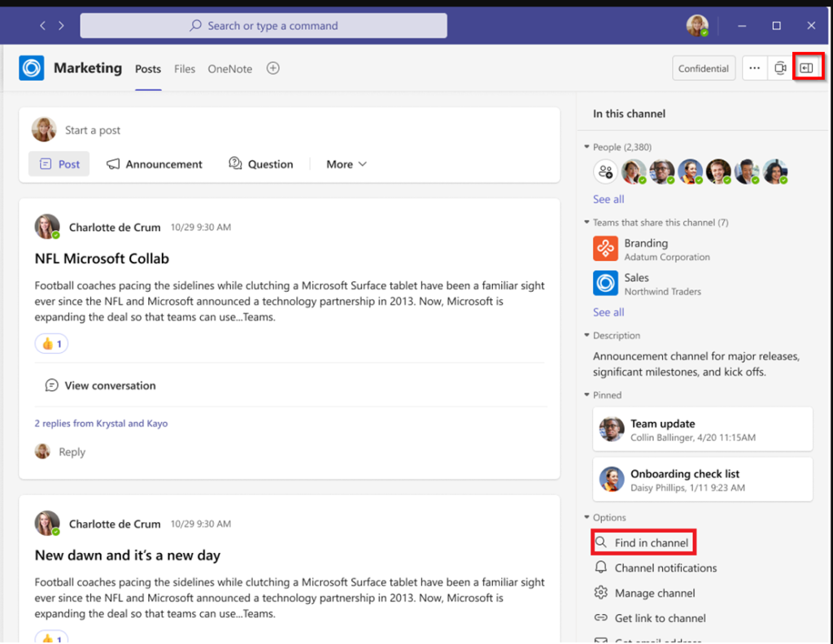Click the View conversation chat icon
The height and width of the screenshot is (644, 833).
click(x=51, y=385)
